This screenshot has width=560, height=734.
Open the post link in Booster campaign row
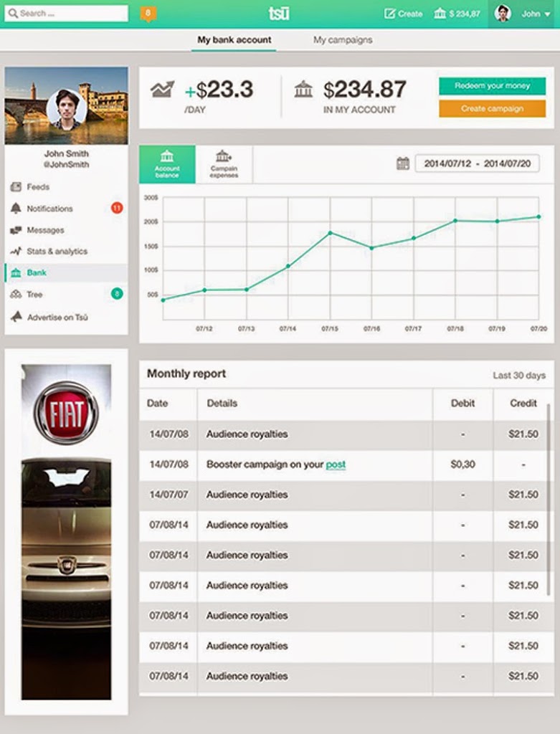(x=336, y=464)
